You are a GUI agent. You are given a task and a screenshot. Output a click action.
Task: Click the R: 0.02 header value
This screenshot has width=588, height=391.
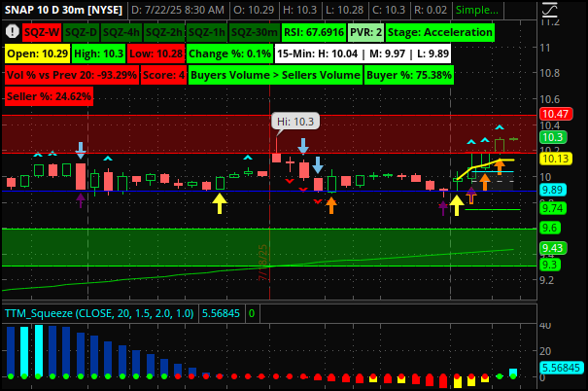431,10
